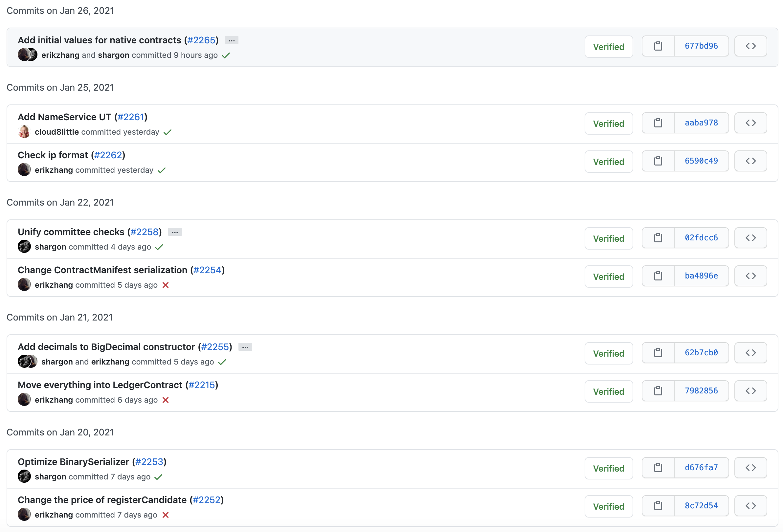Expand ellipsis on Add decimals to BigDecimal commit
The height and width of the screenshot is (532, 783).
click(245, 347)
